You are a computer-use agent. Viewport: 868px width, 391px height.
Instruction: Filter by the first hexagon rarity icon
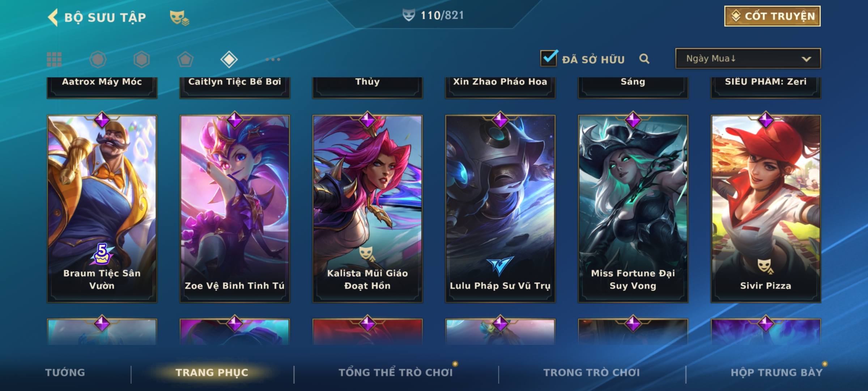98,59
